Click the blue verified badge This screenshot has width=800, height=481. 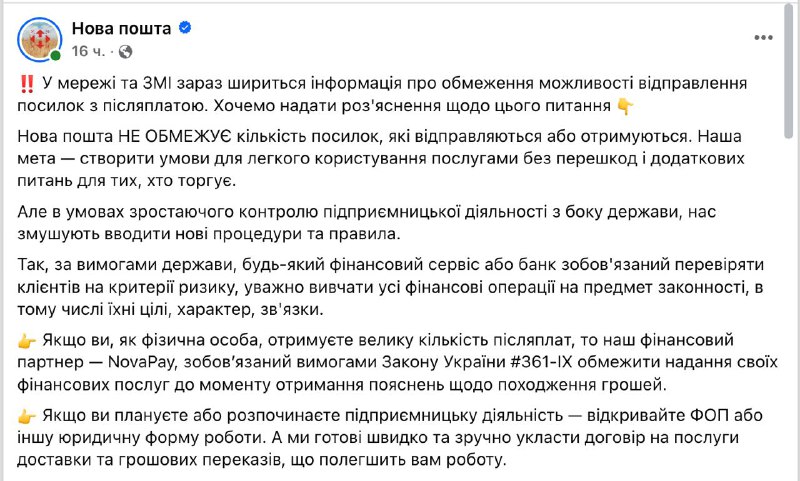[185, 29]
